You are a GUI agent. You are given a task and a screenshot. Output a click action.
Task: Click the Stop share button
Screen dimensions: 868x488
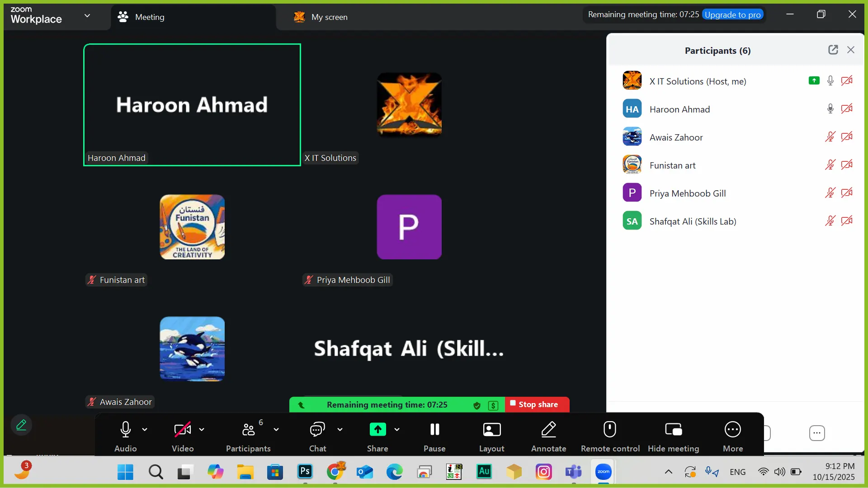(537, 404)
